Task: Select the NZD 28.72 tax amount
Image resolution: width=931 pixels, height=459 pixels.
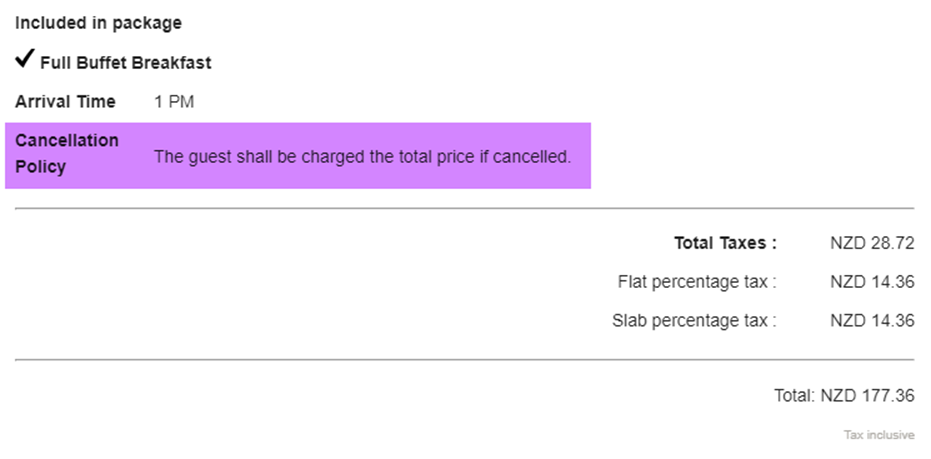Action: 872,243
